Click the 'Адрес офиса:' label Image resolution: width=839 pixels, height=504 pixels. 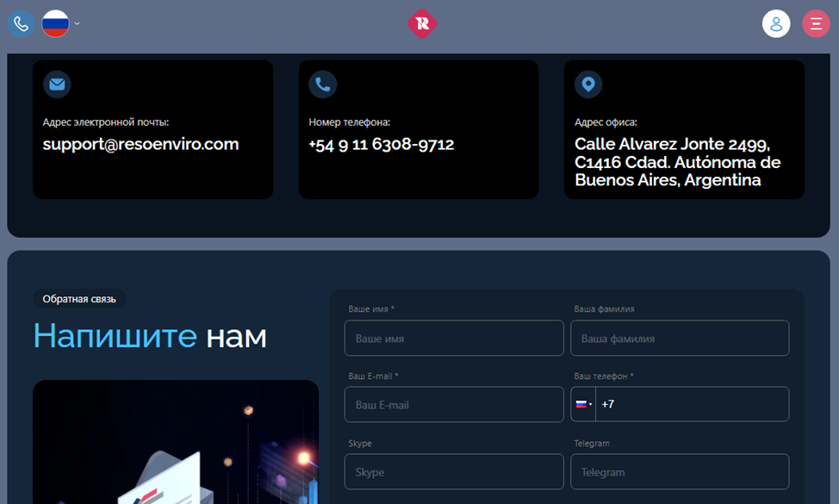click(x=606, y=122)
